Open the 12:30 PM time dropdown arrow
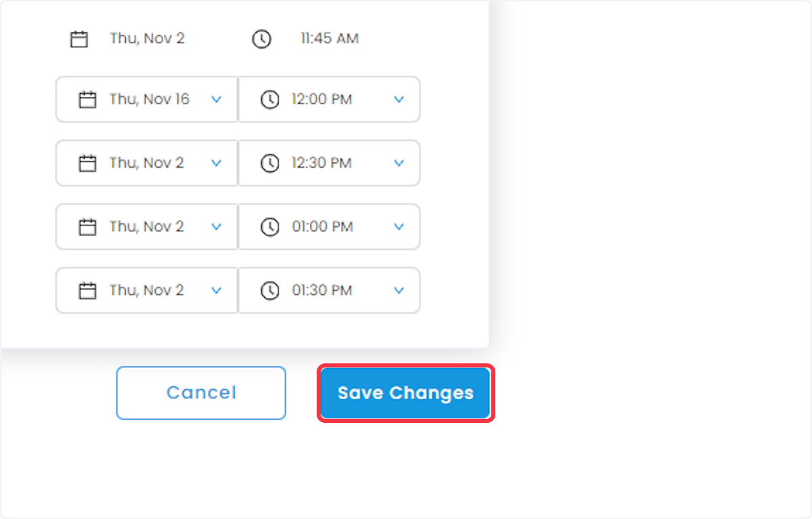The width and height of the screenshot is (812, 519). click(x=399, y=163)
